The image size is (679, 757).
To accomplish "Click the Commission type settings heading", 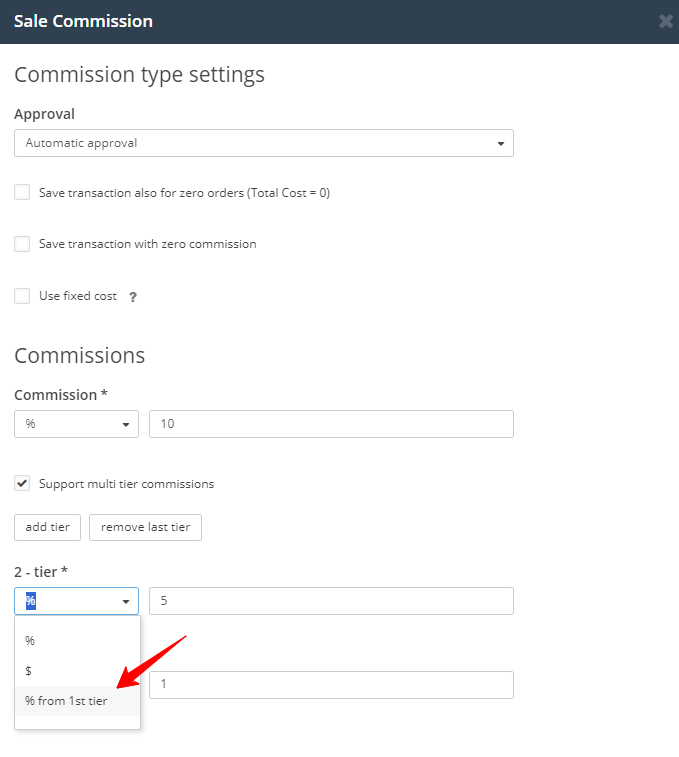I will coord(139,75).
